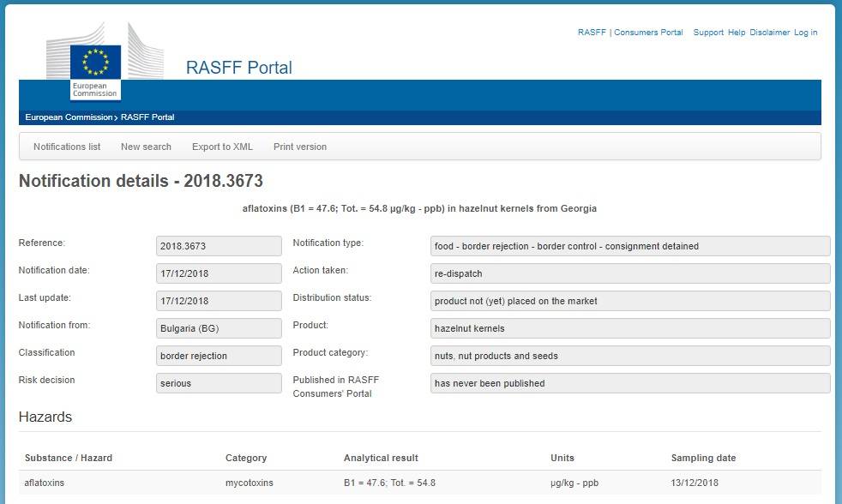Click the mycotoxins table cell
Viewport: 842px width, 504px height.
[250, 483]
